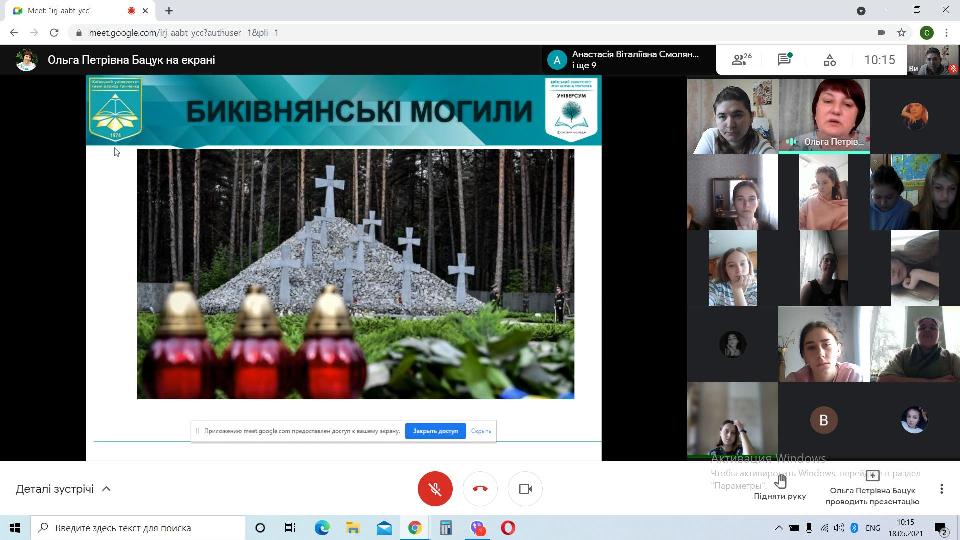960x540 pixels.
Task: Click the Скрыть link in sharing bar
Action: click(x=481, y=431)
